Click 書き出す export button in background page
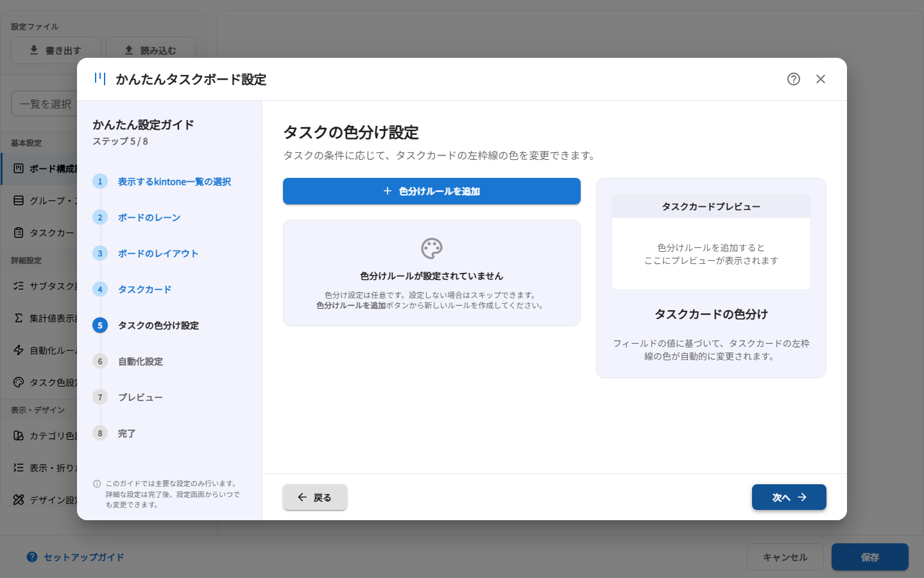 [56, 50]
